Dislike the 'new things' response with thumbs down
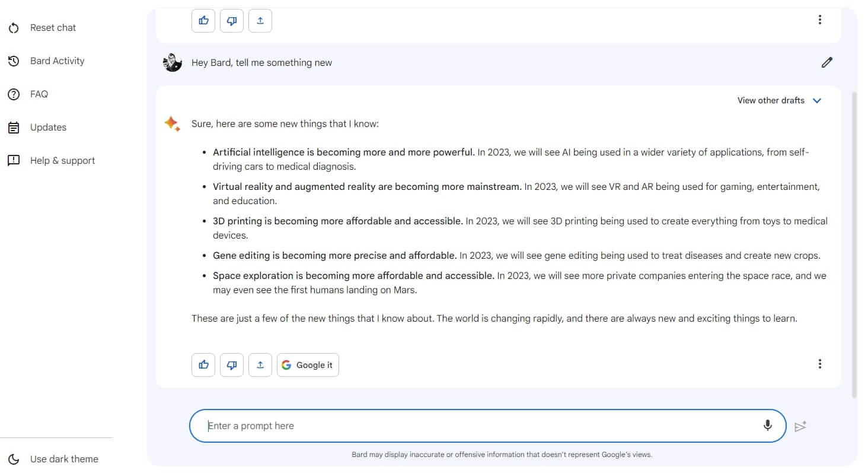Image resolution: width=868 pixels, height=473 pixels. [x=232, y=365]
